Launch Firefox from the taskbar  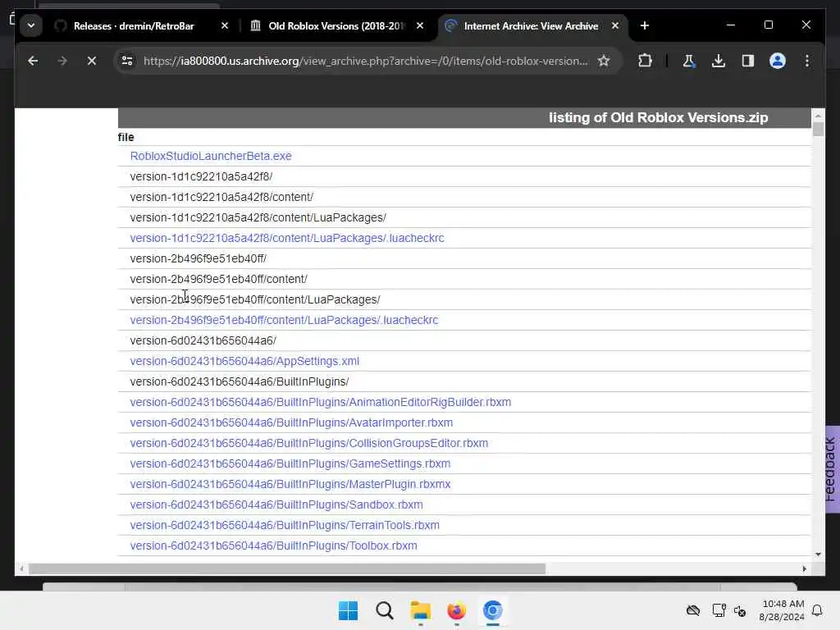[456, 610]
